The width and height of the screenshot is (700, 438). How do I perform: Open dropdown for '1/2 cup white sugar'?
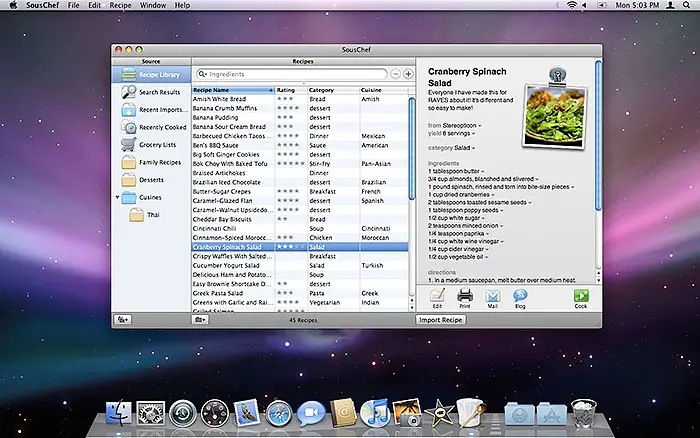483,218
